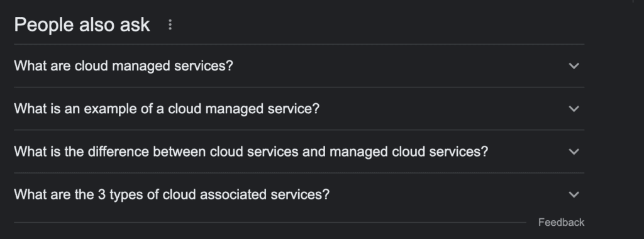This screenshot has height=239, width=644.
Task: Click the chevron beside the difference between cloud services question
Action: [574, 152]
